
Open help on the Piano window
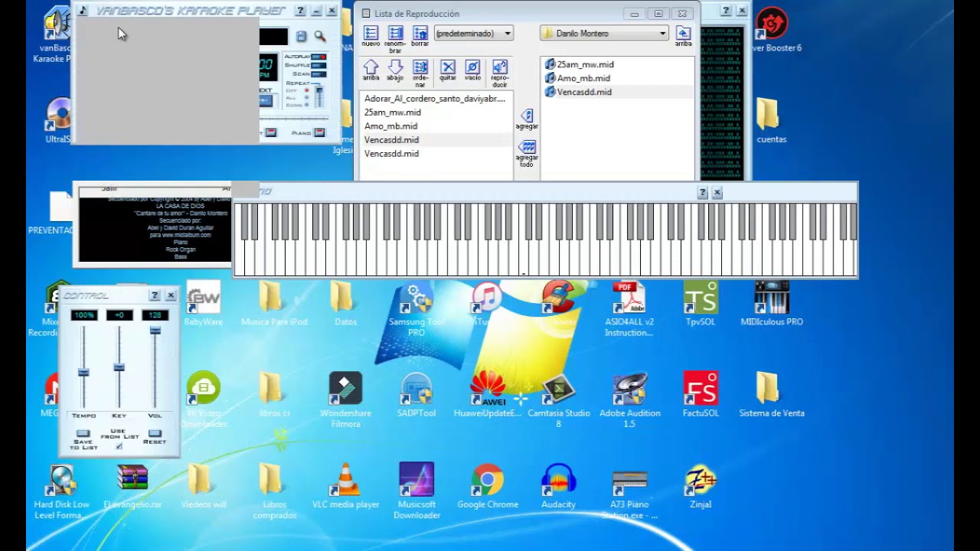point(702,193)
